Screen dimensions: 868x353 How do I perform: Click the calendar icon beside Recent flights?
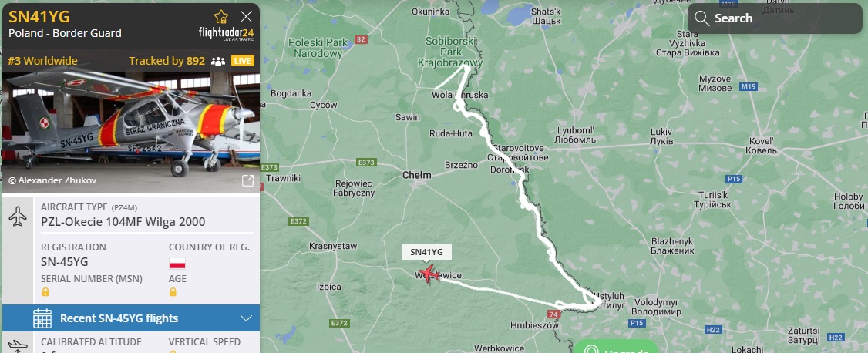42,318
